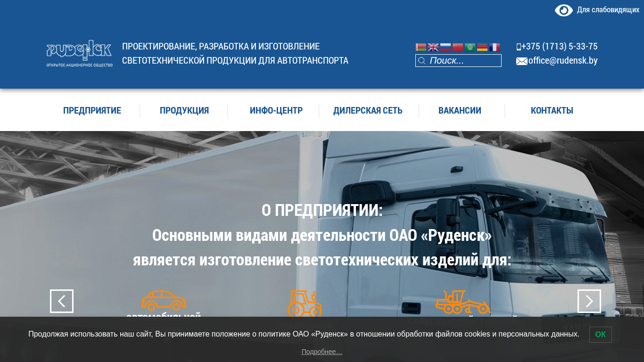Choose the Russian flag language option
Screen dimensions: 644x362
[x=446, y=47]
